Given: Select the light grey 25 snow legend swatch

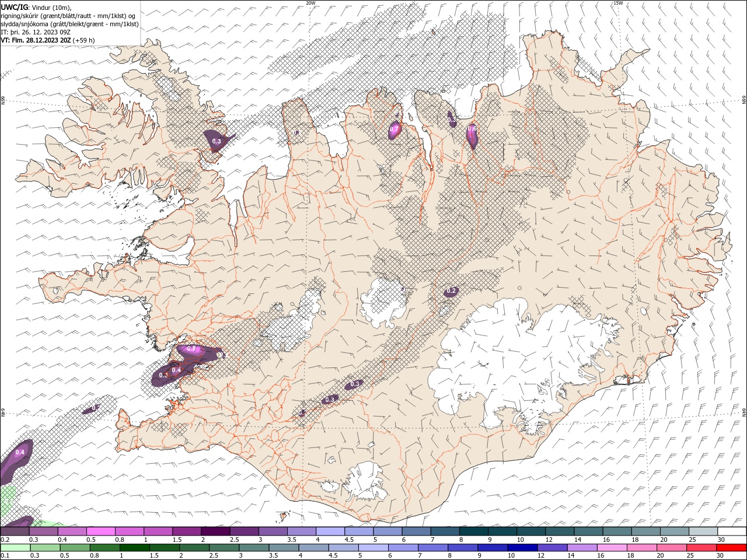Looking at the screenshot, I should pyautogui.click(x=704, y=531).
